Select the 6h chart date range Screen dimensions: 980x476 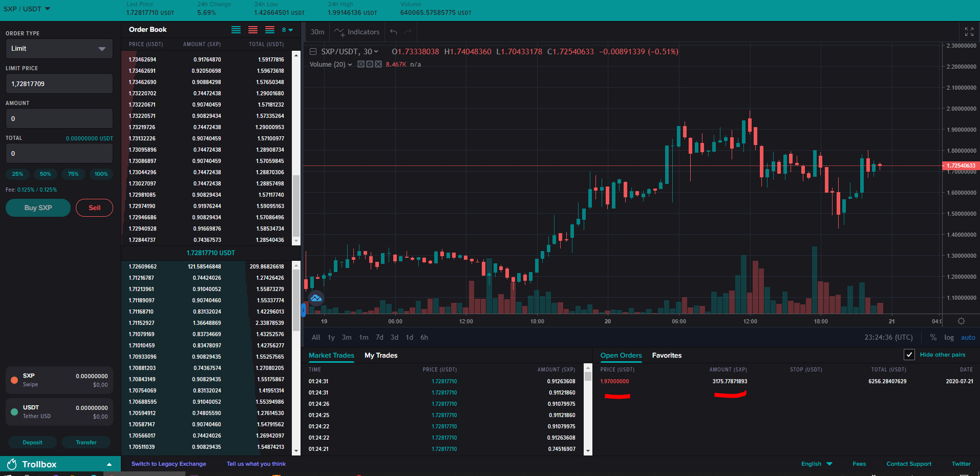[x=424, y=338]
